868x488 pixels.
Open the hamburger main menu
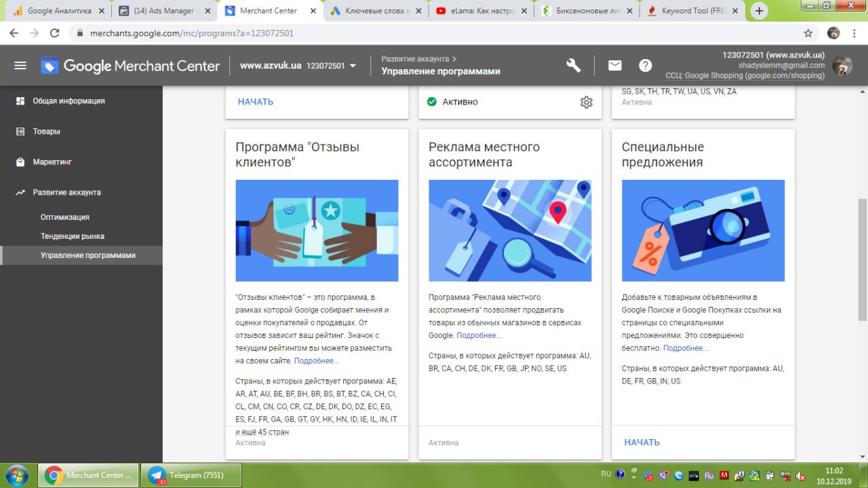coord(20,66)
